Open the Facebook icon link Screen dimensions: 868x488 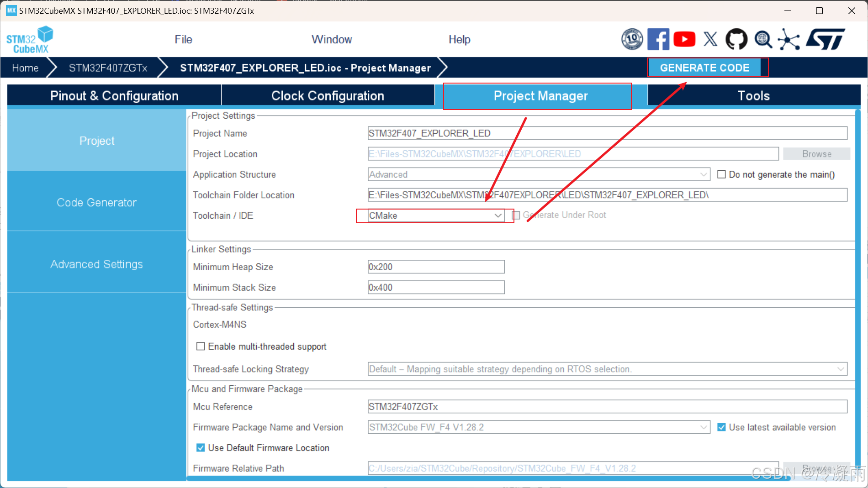click(x=658, y=39)
